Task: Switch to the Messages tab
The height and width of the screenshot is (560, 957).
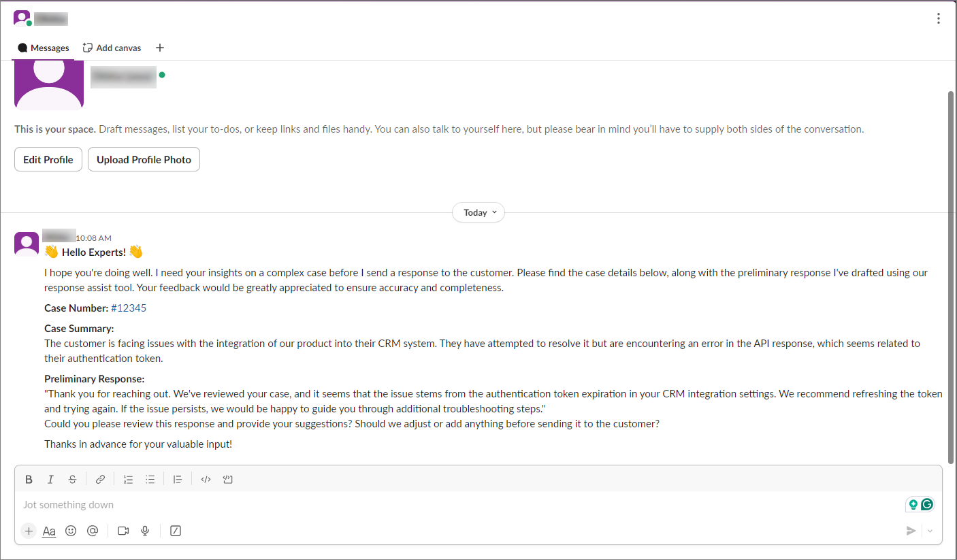Action: click(x=44, y=48)
